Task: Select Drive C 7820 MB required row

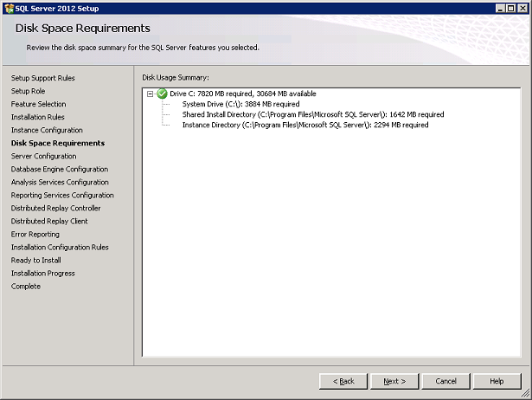Action: tap(243, 94)
